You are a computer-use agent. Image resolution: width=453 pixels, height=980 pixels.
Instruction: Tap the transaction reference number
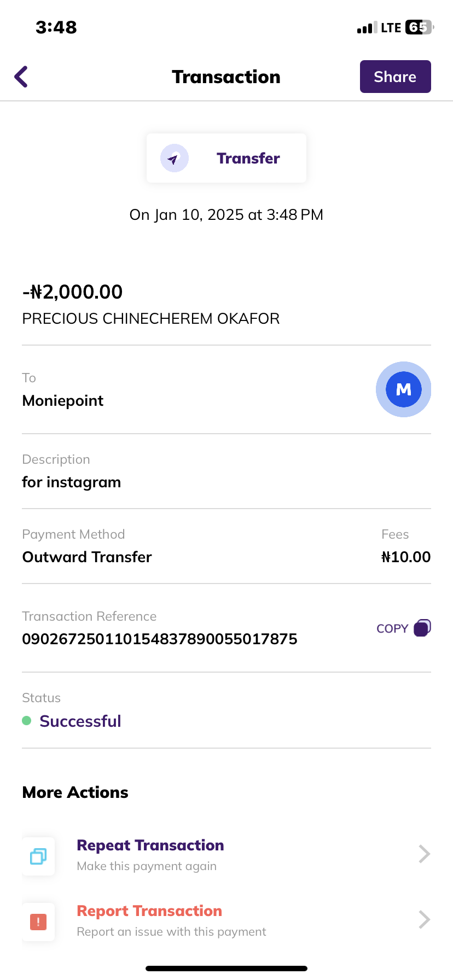coord(160,639)
